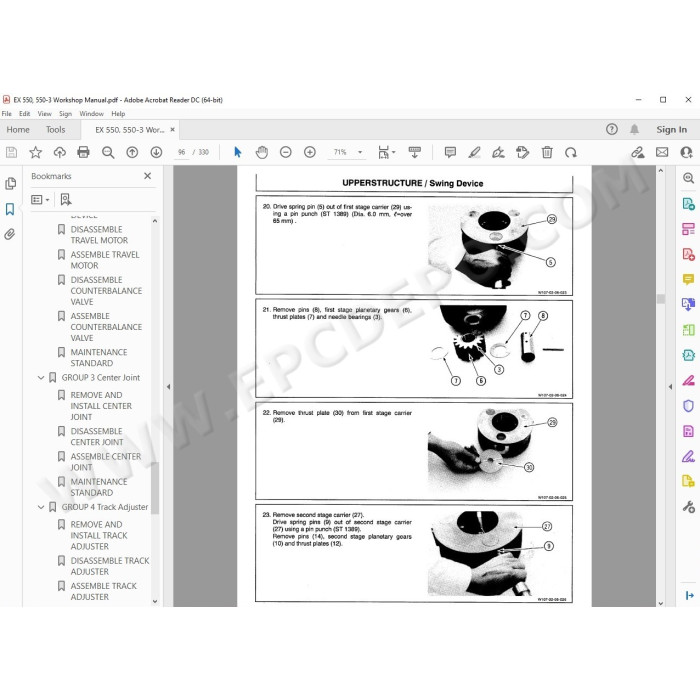Open the Sign menu
This screenshot has width=700, height=700.
(x=65, y=114)
